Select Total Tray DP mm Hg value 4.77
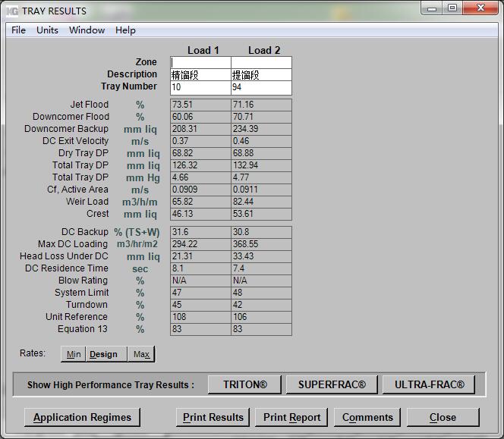 (261, 177)
